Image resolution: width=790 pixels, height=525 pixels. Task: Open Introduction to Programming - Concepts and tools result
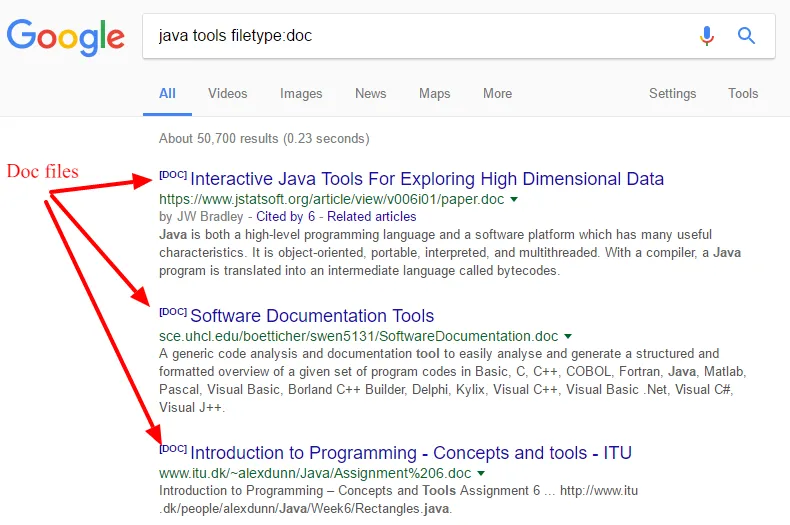tap(411, 453)
